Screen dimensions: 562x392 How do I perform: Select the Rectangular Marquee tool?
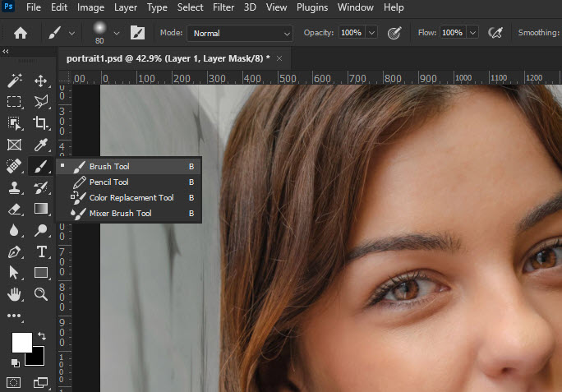14,102
